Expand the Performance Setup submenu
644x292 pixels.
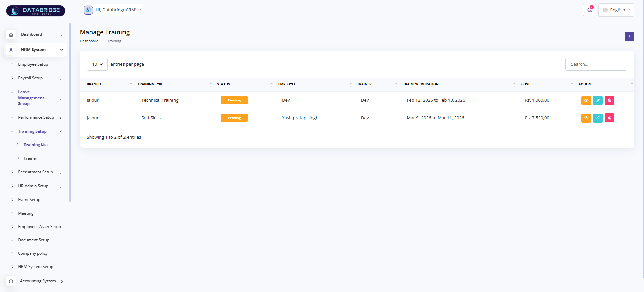point(60,118)
